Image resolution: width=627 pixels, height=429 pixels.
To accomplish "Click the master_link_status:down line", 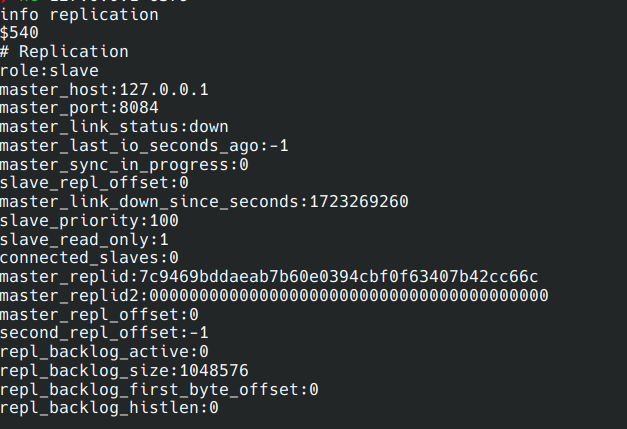I will point(114,127).
